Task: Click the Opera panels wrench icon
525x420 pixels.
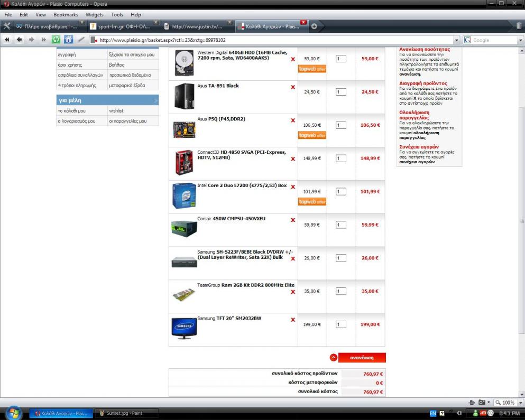Action: pyautogui.click(x=7, y=26)
